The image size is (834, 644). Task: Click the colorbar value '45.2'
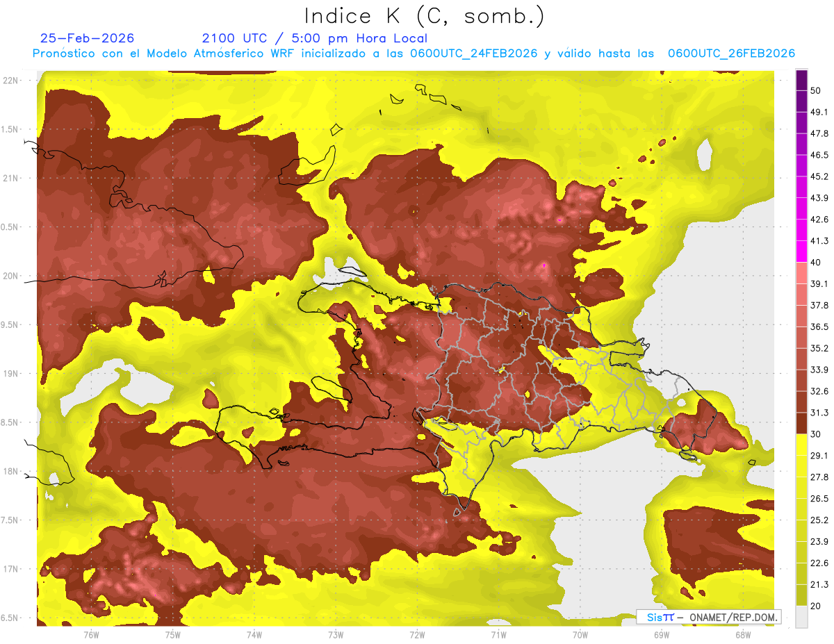pos(819,176)
